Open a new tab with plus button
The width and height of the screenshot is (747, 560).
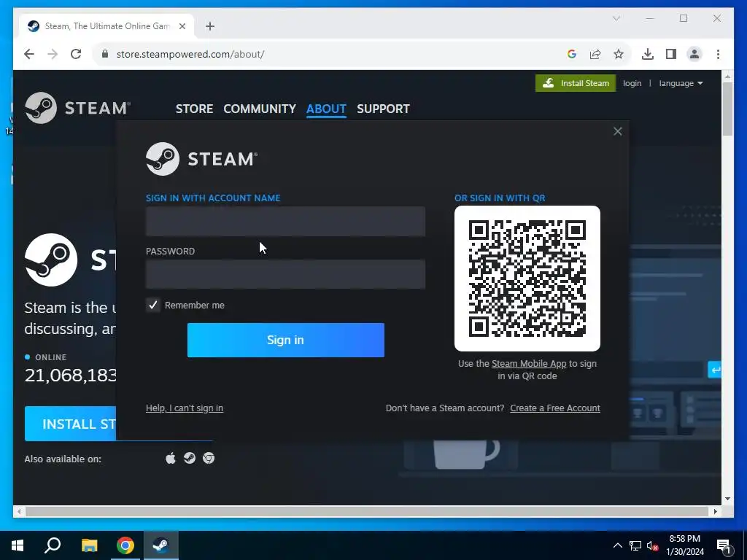(x=210, y=26)
